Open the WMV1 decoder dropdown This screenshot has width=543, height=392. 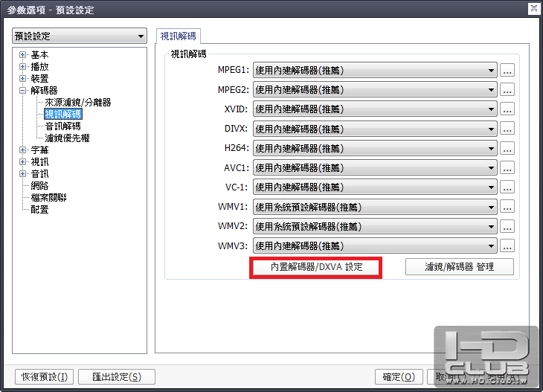(375, 207)
